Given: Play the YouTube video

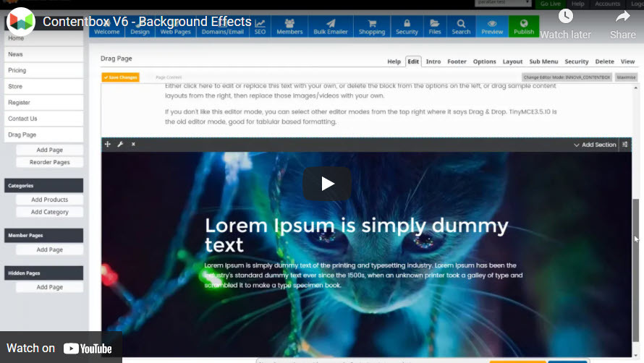Looking at the screenshot, I should tap(327, 184).
